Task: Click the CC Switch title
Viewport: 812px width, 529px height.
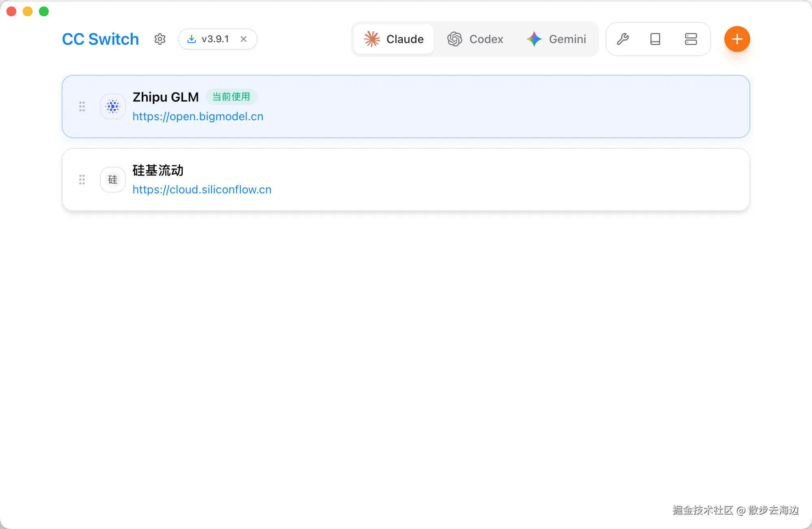Action: click(100, 39)
